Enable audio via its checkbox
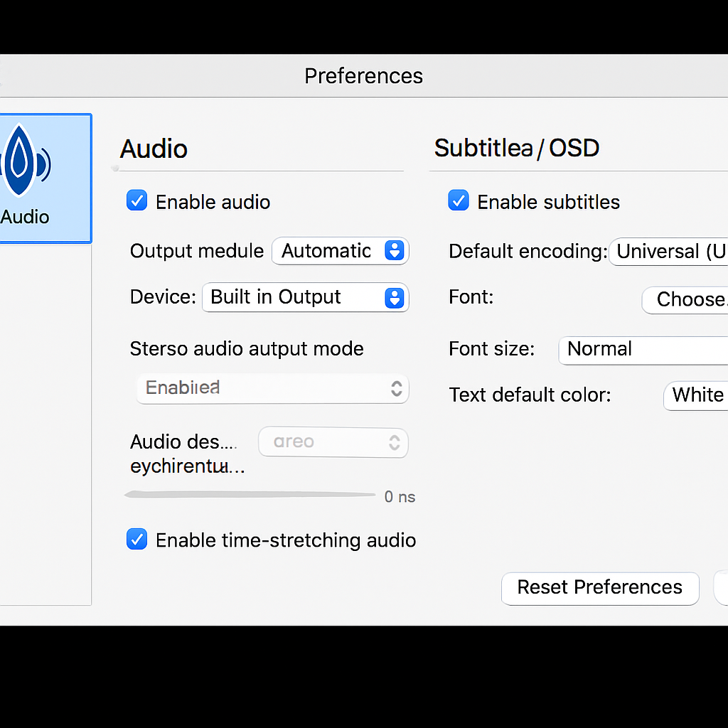The width and height of the screenshot is (728, 728). click(136, 201)
